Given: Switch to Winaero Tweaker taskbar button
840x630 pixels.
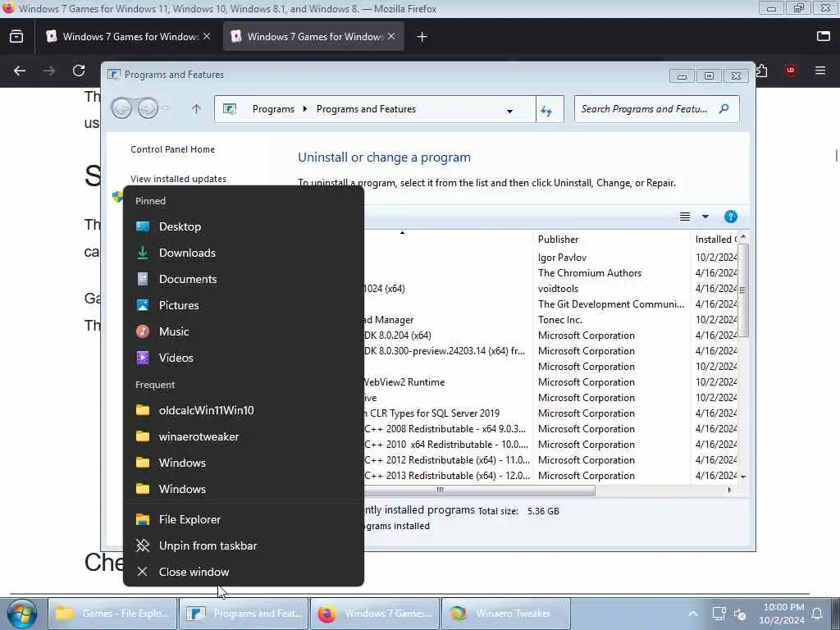Looking at the screenshot, I should coord(505,614).
